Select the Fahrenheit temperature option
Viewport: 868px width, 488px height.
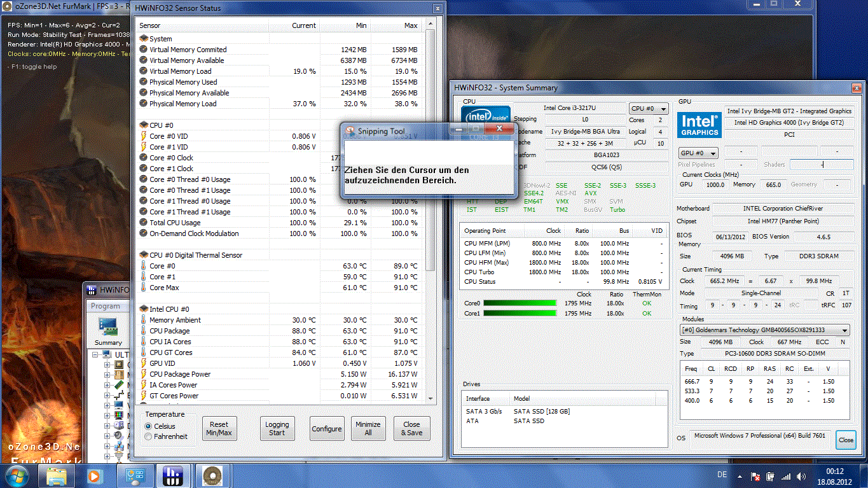tap(166, 436)
